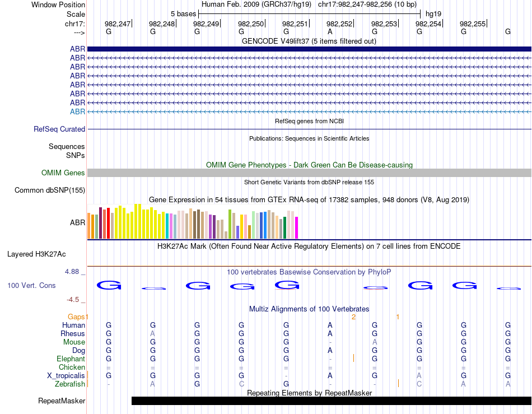Click the RepeatMasker track label
532x414 pixels.
pyautogui.click(x=62, y=401)
